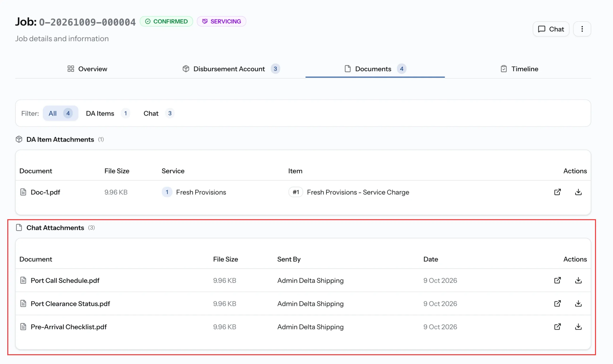Click the Doc-1.pdf file name

[45, 192]
